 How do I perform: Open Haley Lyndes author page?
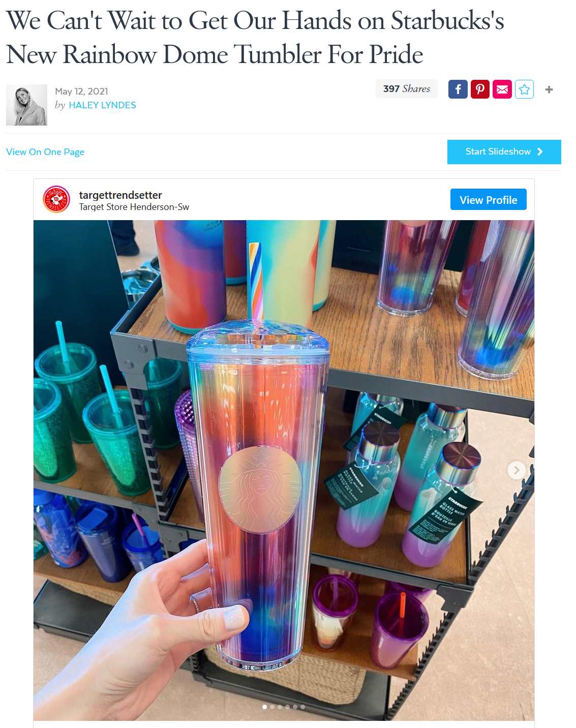tap(102, 105)
